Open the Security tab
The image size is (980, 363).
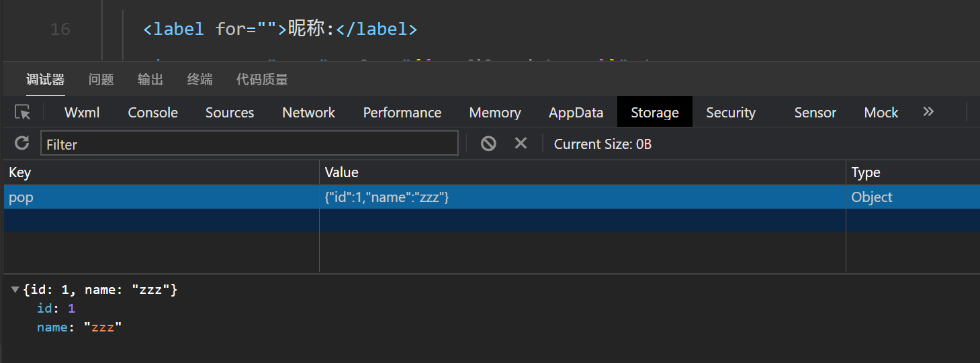coord(731,113)
